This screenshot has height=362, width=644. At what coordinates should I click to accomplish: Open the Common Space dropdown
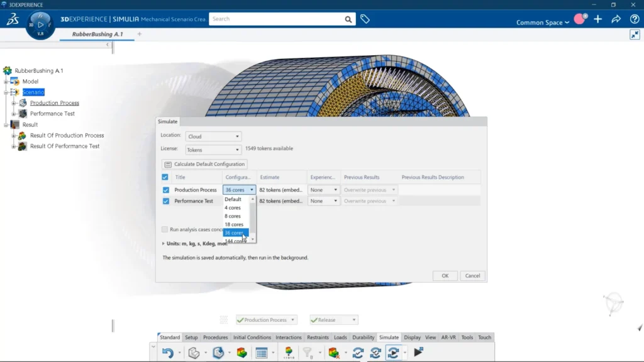click(543, 22)
